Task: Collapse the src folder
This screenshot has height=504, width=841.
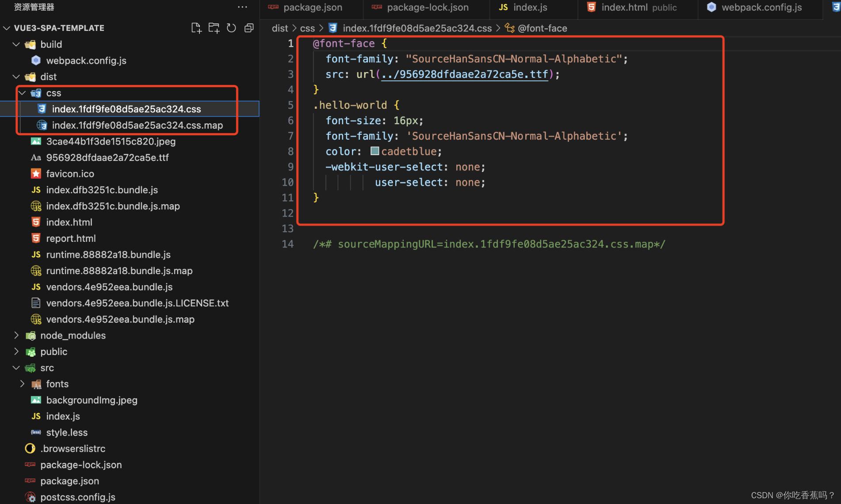Action: click(x=16, y=368)
